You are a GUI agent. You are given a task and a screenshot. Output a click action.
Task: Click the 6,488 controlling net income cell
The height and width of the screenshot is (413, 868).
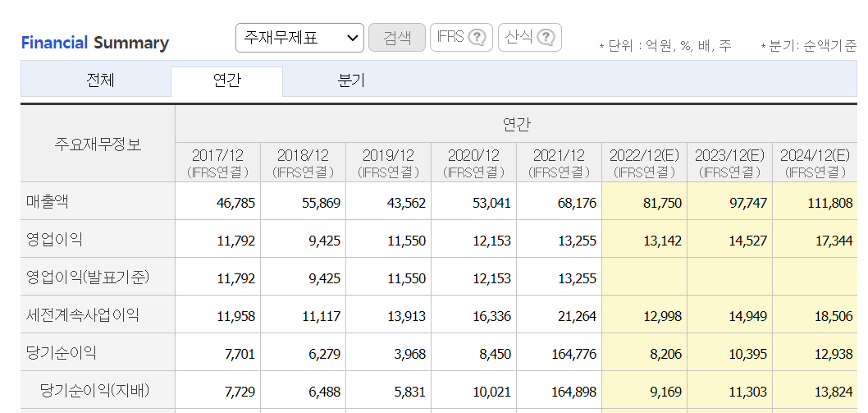coord(303,390)
